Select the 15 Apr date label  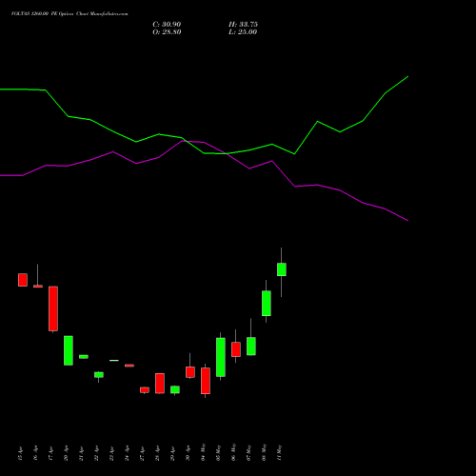[21, 453]
